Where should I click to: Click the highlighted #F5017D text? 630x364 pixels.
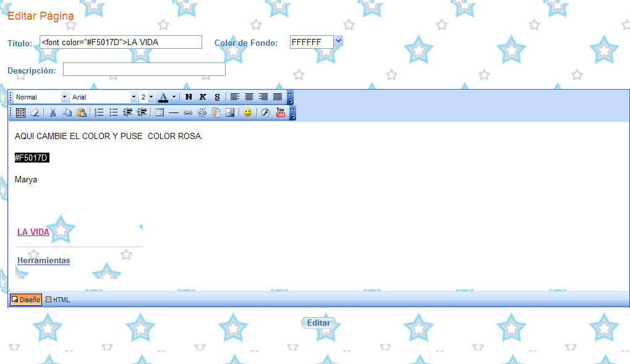32,158
